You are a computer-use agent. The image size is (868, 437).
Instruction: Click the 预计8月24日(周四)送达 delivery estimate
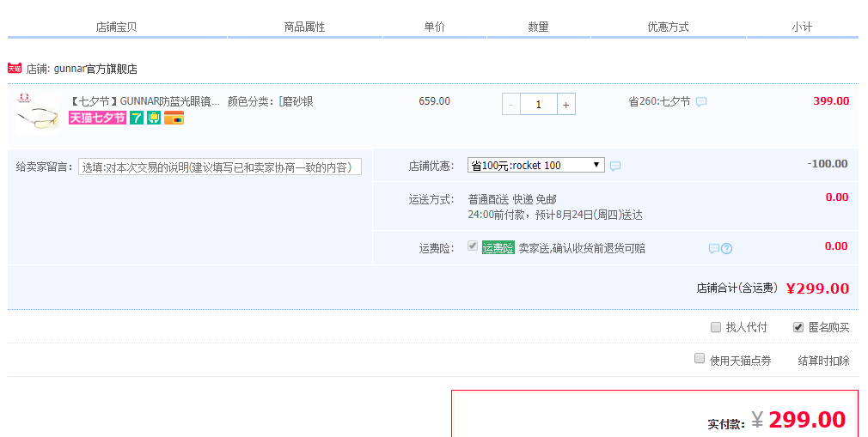pyautogui.click(x=589, y=215)
